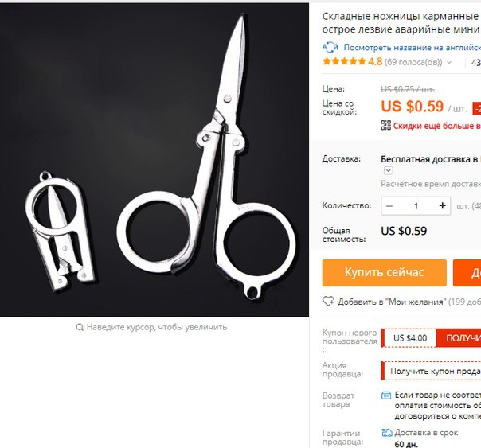Click the red add-to-cart button beside Купить сейчас
This screenshot has height=448, width=481.
click(467, 273)
